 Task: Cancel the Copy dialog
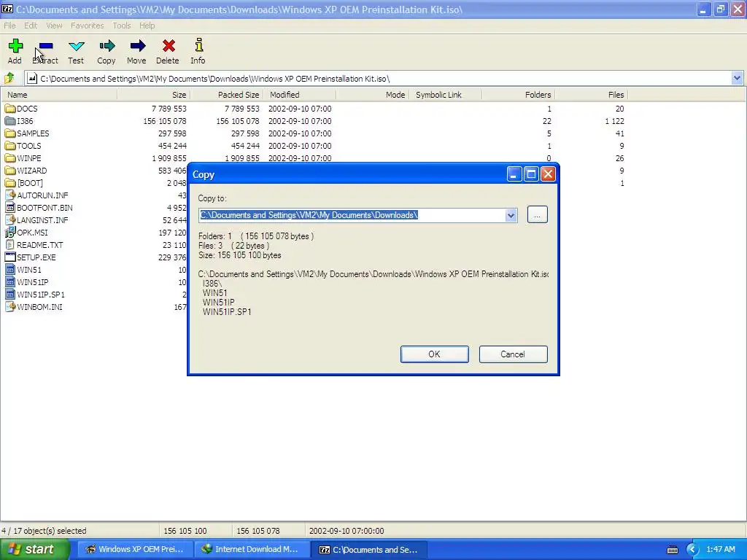click(513, 354)
